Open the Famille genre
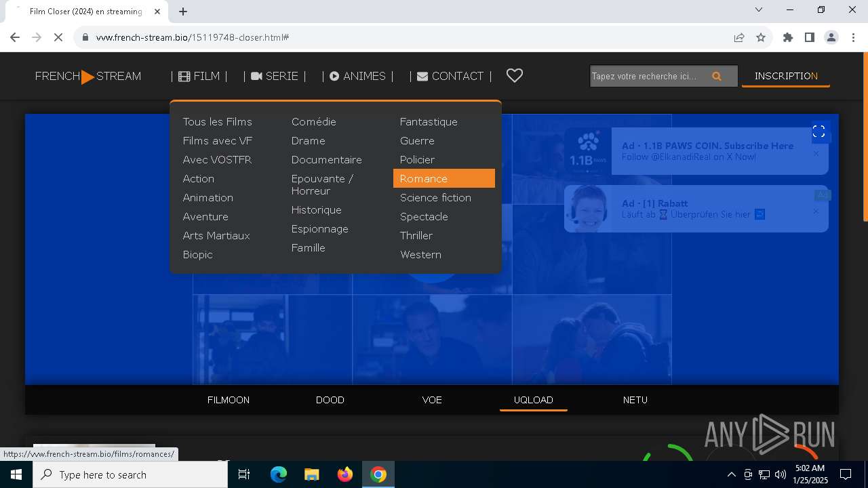 (x=308, y=248)
